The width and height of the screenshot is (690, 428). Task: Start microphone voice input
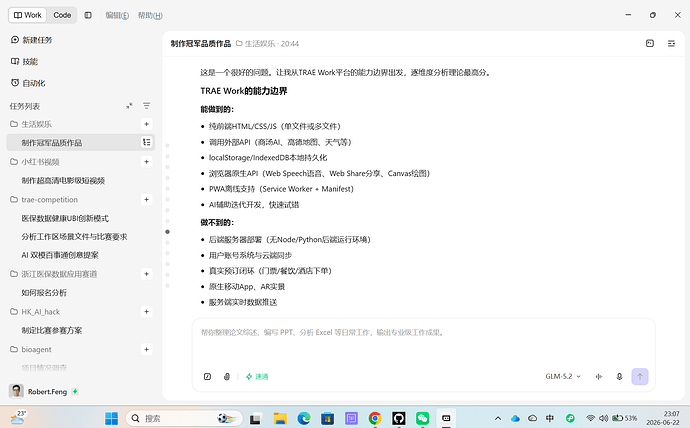tap(619, 377)
